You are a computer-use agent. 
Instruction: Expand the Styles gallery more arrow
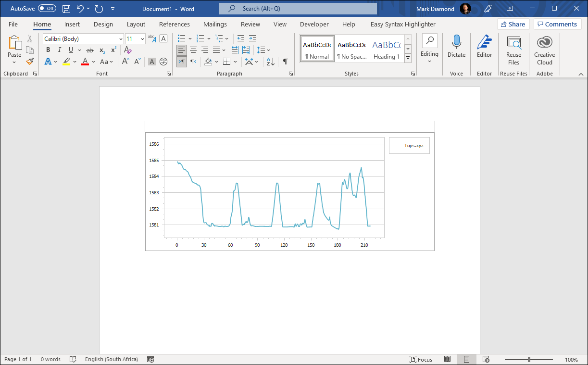click(408, 58)
